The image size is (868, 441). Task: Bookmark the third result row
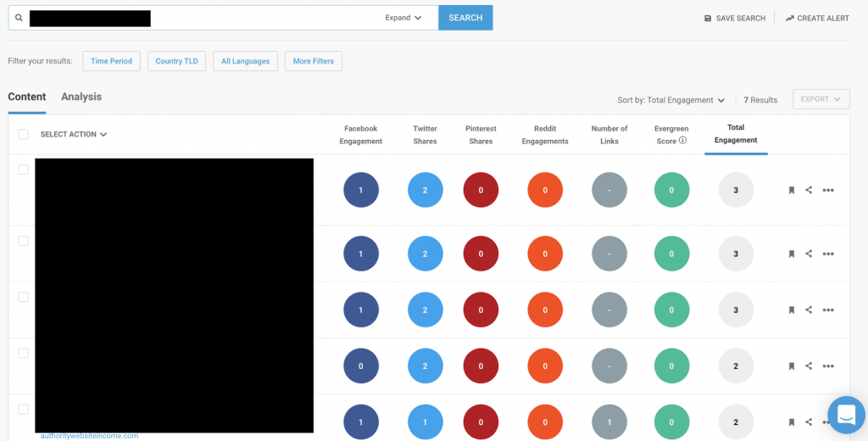(x=792, y=310)
